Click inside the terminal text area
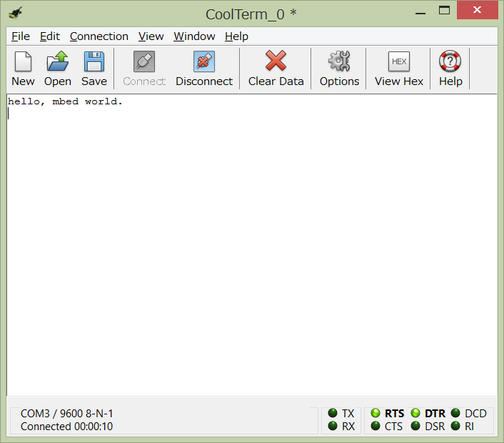This screenshot has width=504, height=443. point(252,244)
